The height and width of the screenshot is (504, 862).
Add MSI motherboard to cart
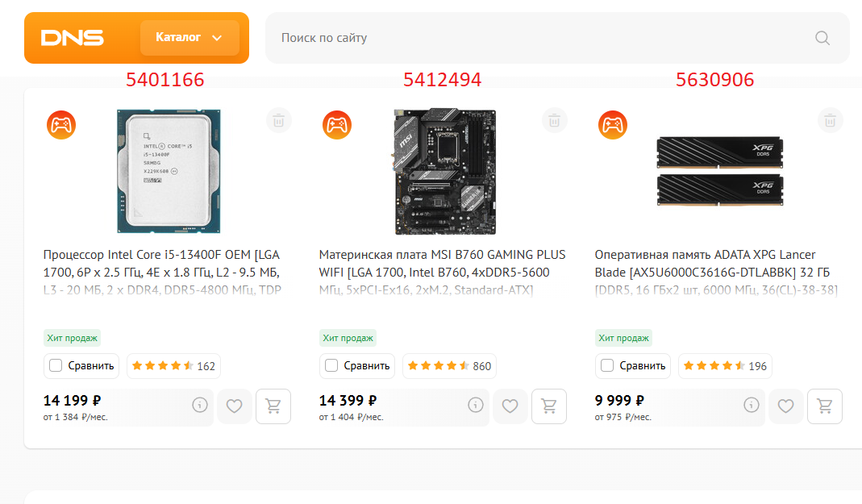pyautogui.click(x=548, y=406)
